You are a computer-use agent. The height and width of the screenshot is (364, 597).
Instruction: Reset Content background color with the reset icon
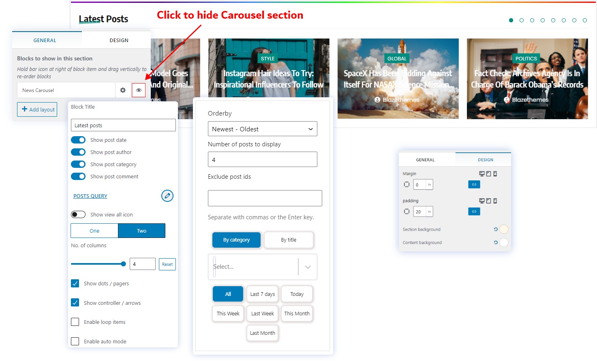pyautogui.click(x=495, y=242)
